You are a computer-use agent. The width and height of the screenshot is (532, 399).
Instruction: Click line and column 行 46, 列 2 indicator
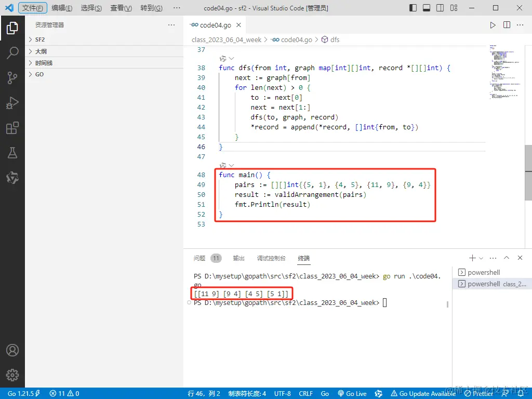click(x=204, y=394)
